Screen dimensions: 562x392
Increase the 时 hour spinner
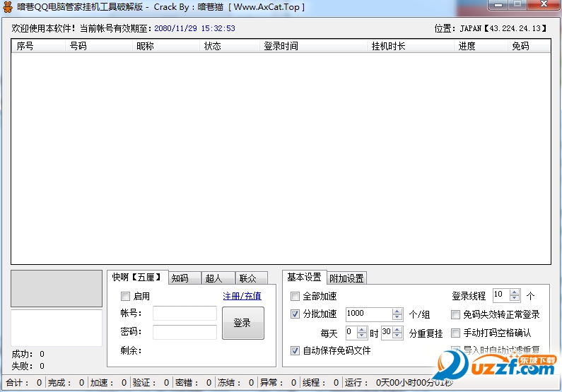click(x=362, y=330)
